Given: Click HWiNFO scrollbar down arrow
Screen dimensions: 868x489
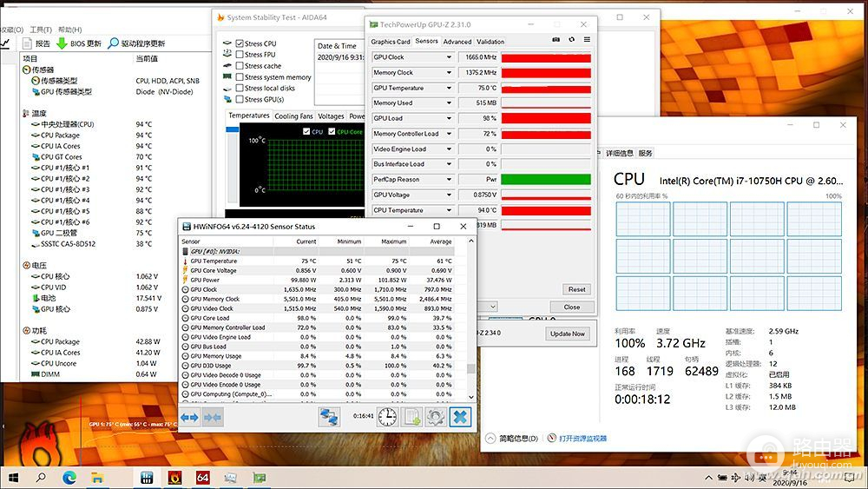Looking at the screenshot, I should 471,397.
